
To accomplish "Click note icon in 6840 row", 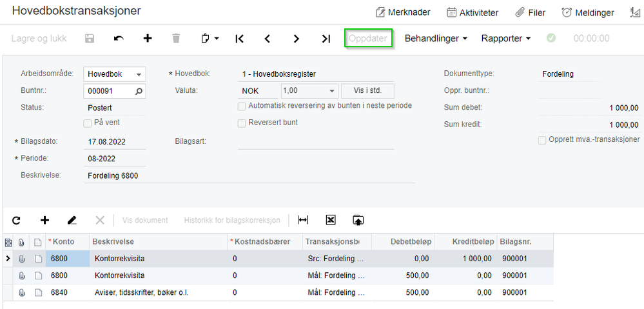I will 38,293.
